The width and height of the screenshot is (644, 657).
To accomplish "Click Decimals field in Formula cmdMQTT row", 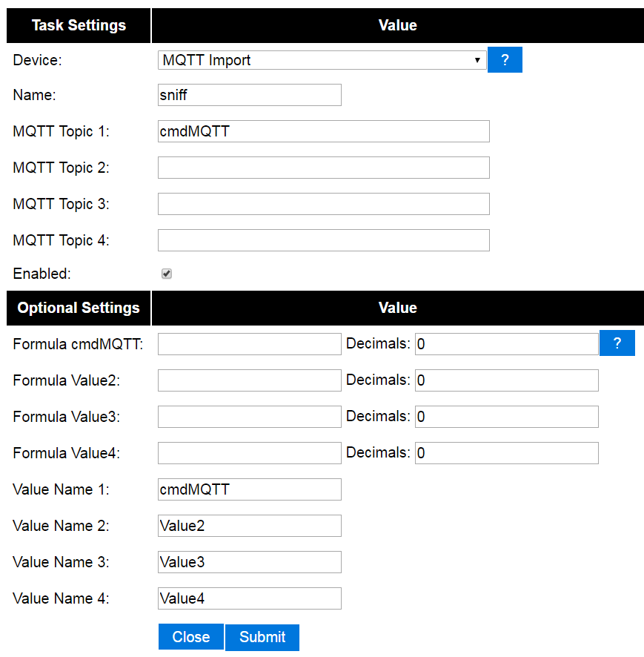I will pyautogui.click(x=507, y=344).
